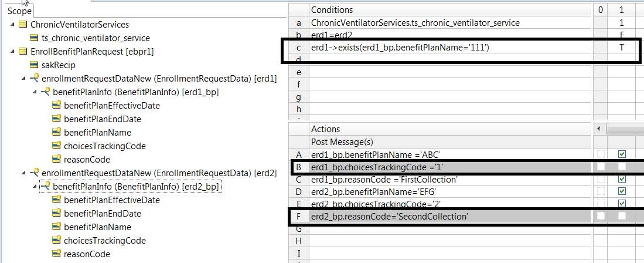Uncheck column 1 checkbox for action A
Image resolution: width=644 pixels, height=263 pixels.
click(622, 154)
